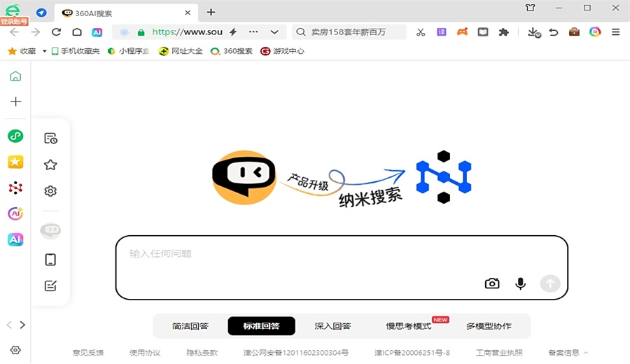
Task: Click the gray chat bot avatar icon
Action: (50, 230)
